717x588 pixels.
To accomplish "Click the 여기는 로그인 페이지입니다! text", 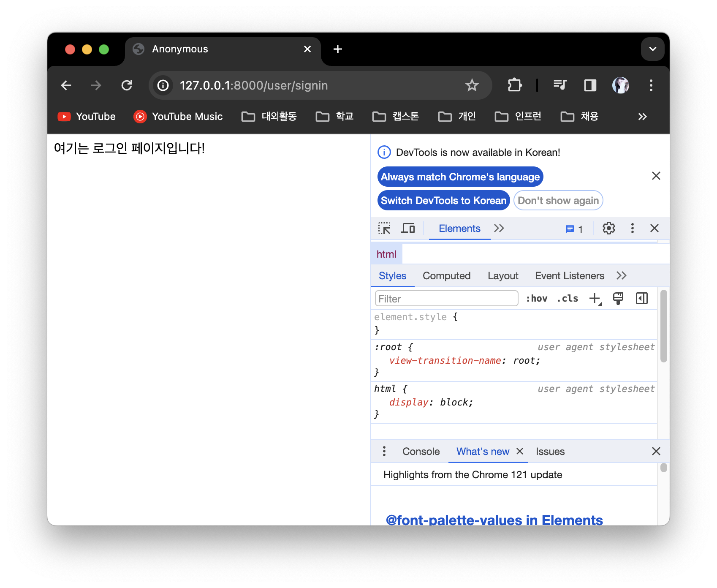I will click(129, 148).
